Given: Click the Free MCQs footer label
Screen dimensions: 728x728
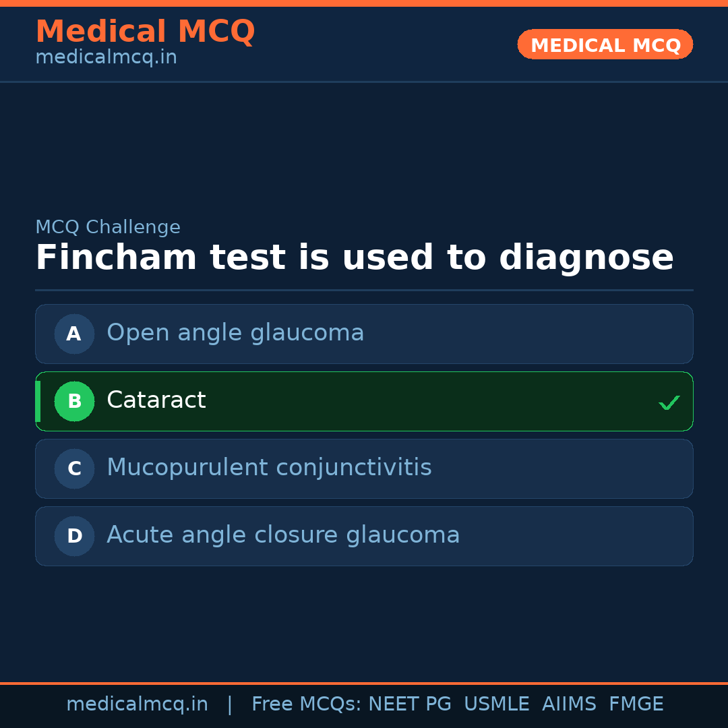Looking at the screenshot, I should [307, 704].
